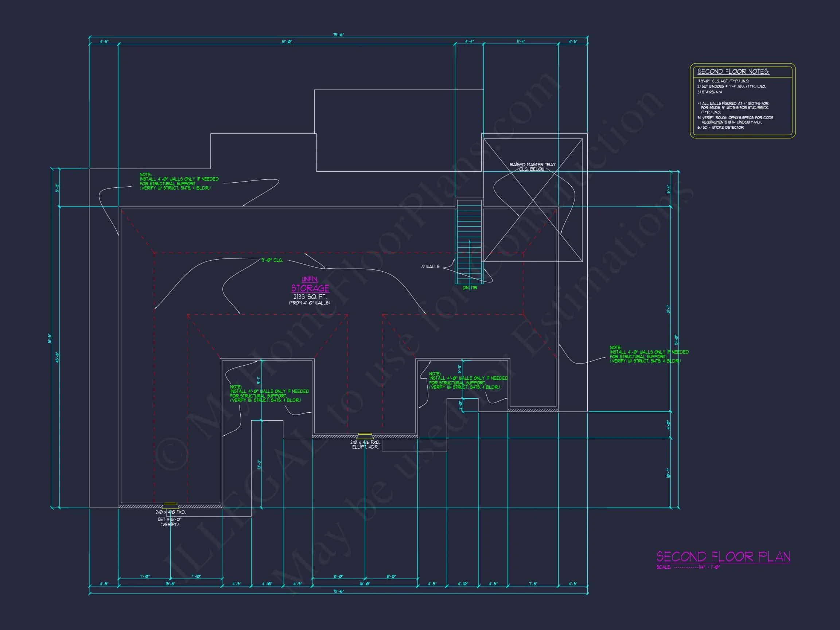The height and width of the screenshot is (630, 840).
Task: Select the crossed tray ceiling box symbol
Action: coord(532,200)
